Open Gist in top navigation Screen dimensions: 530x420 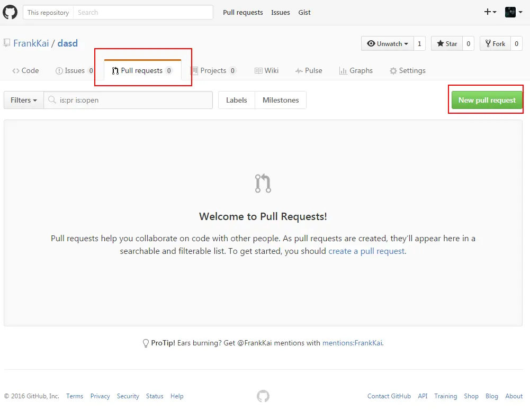[x=304, y=13]
